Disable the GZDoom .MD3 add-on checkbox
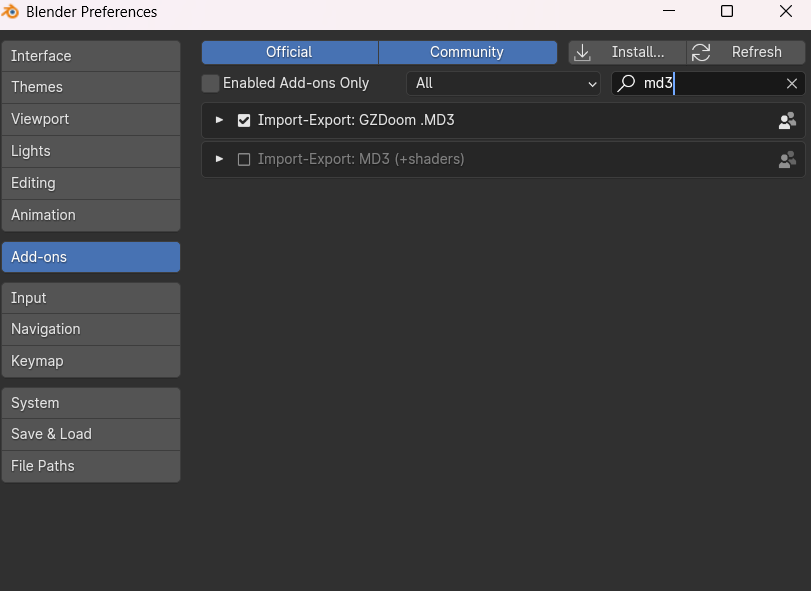 pos(244,120)
